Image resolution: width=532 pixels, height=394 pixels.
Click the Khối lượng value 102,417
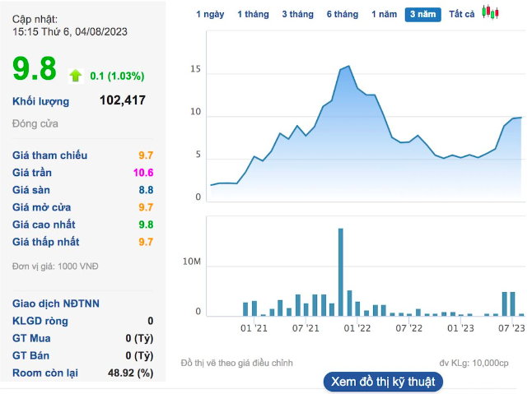pos(122,100)
